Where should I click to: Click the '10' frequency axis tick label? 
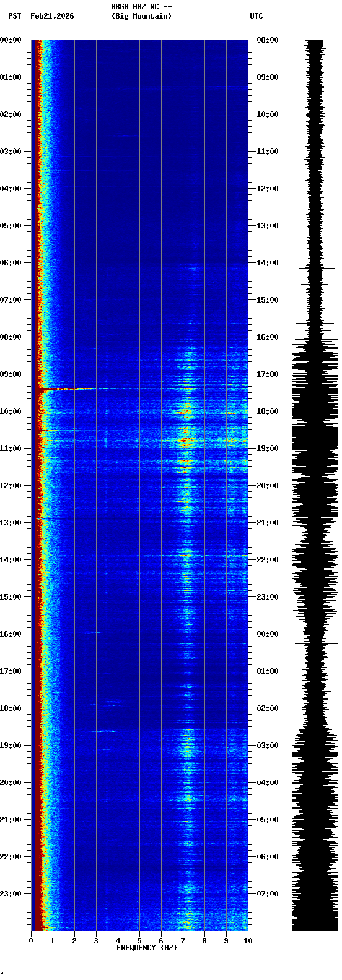pos(248,941)
